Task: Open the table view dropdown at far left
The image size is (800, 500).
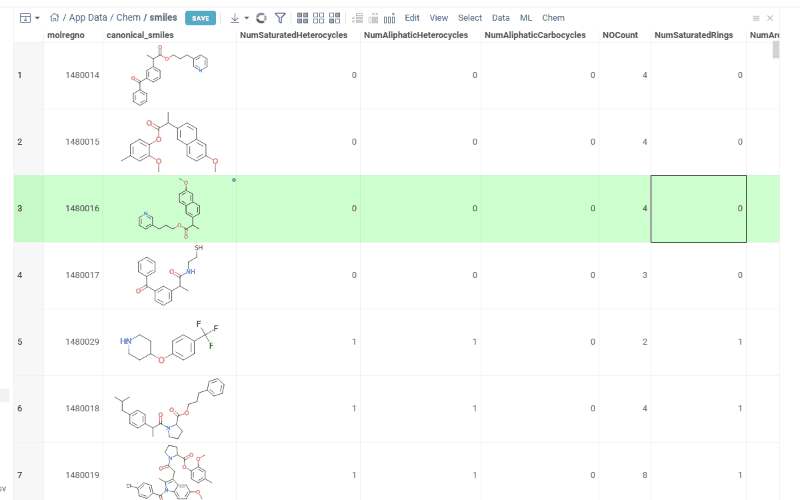Action: pos(29,18)
